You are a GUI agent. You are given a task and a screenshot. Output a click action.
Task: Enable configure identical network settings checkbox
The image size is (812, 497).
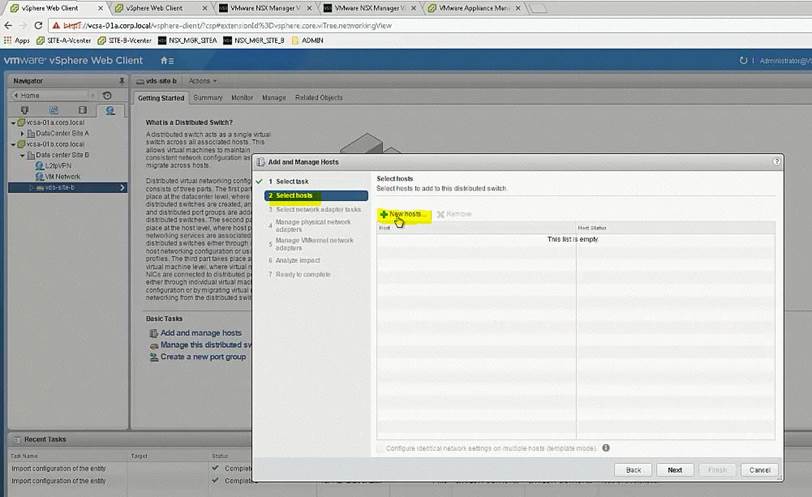[x=381, y=448]
